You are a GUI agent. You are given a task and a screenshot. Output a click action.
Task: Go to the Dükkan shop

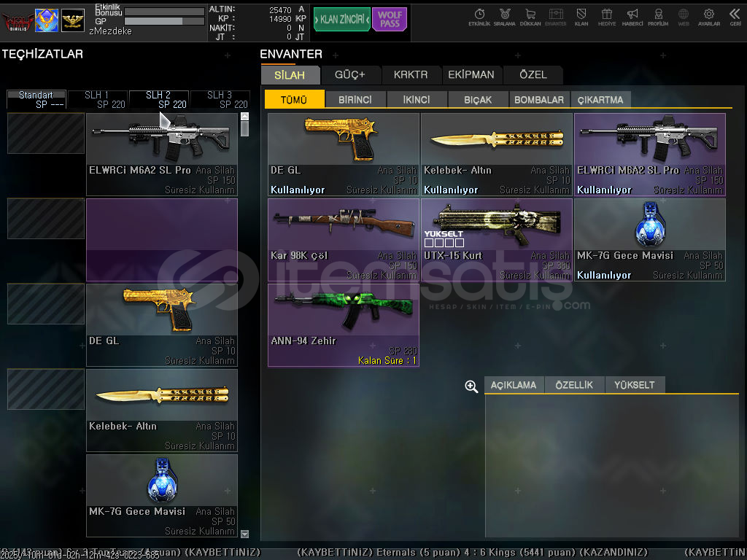pyautogui.click(x=530, y=17)
